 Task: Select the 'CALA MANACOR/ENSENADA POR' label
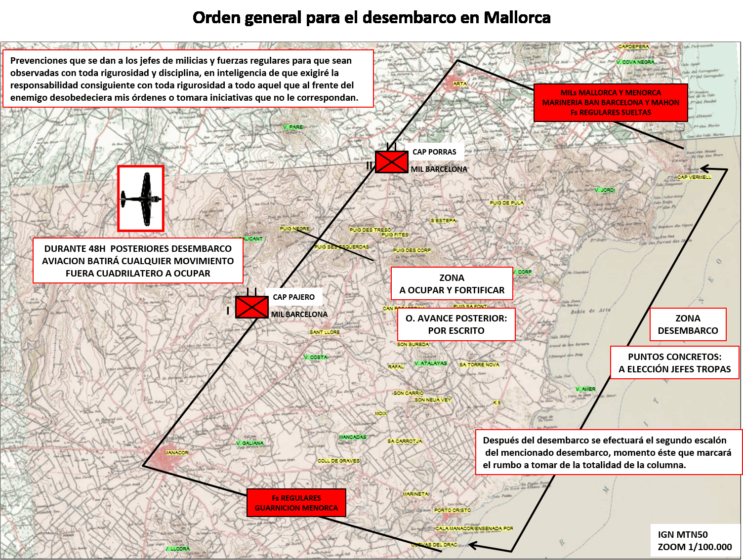point(474,528)
